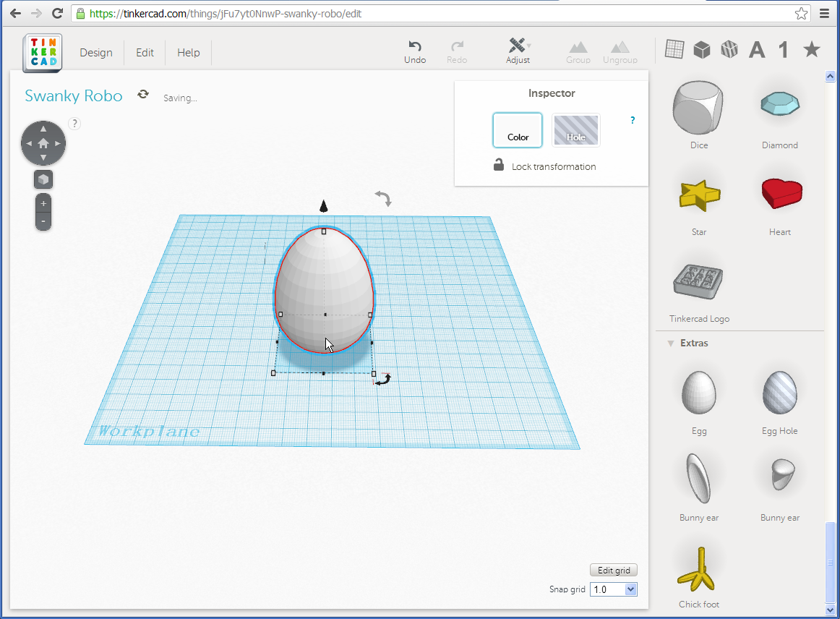Image resolution: width=840 pixels, height=619 pixels.
Task: Click the Tinkercad logo icon
Action: coord(43,52)
